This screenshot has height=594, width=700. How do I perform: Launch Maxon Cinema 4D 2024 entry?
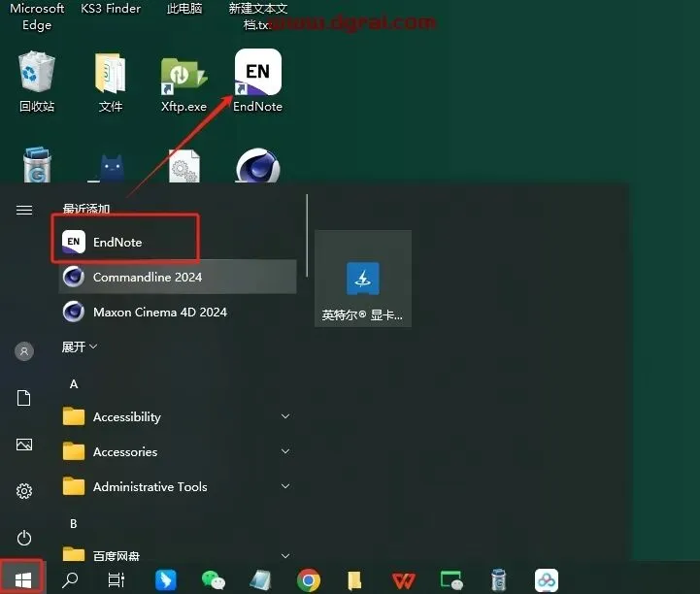(x=178, y=312)
